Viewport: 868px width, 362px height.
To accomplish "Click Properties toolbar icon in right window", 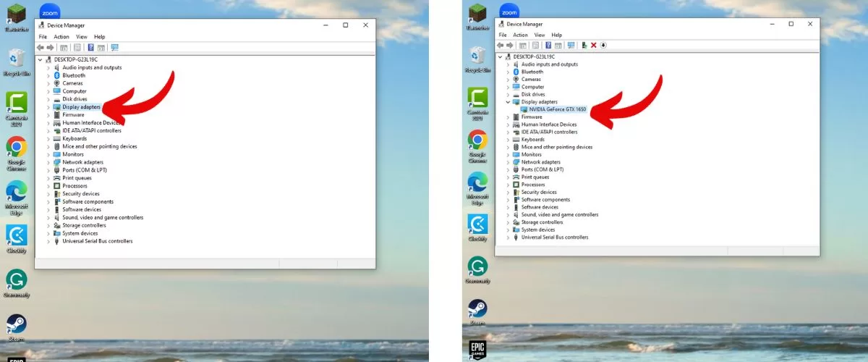I will pyautogui.click(x=535, y=45).
